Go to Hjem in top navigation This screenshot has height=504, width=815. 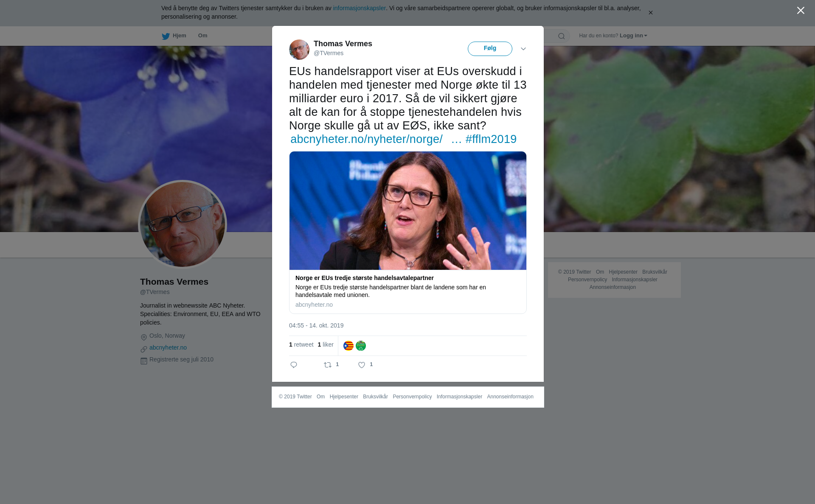(180, 36)
